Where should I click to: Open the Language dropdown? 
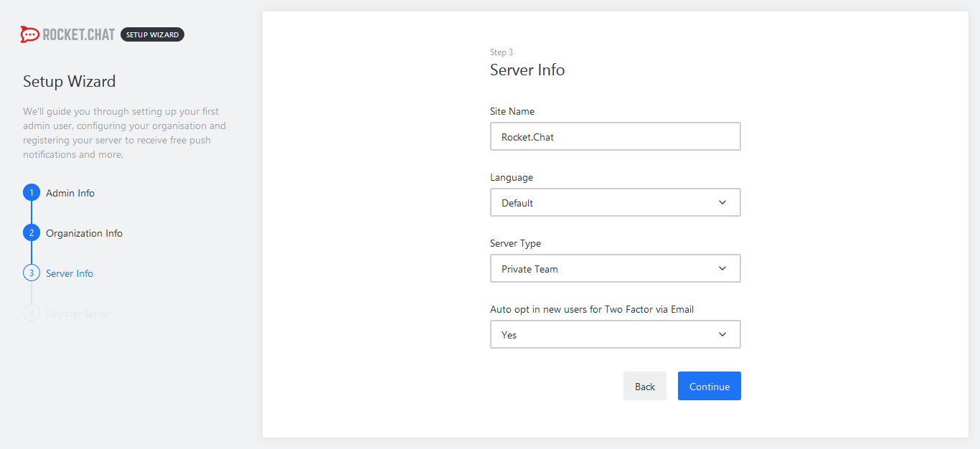pyautogui.click(x=616, y=202)
